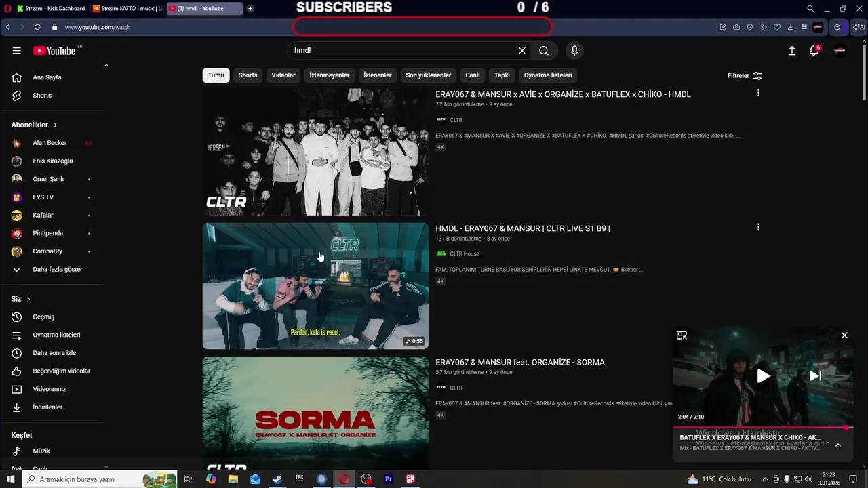868x488 pixels.
Task: Select the Canlı filter chip
Action: point(473,75)
